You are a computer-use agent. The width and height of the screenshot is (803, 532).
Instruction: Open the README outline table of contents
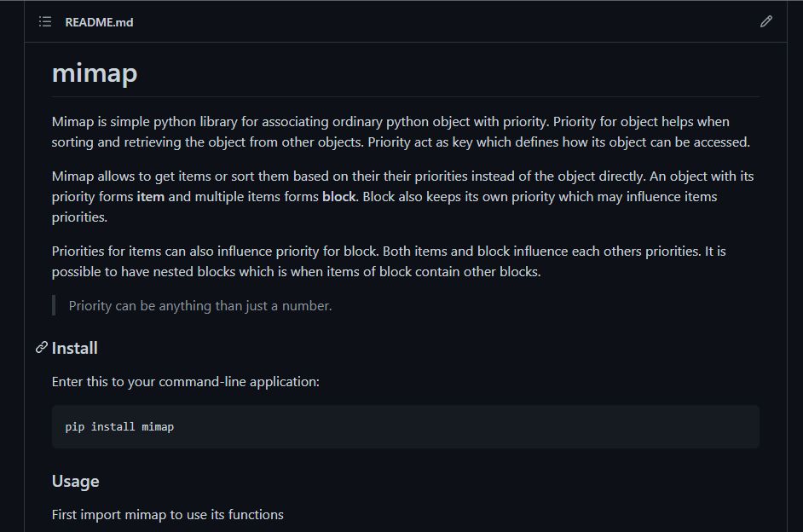tap(45, 21)
